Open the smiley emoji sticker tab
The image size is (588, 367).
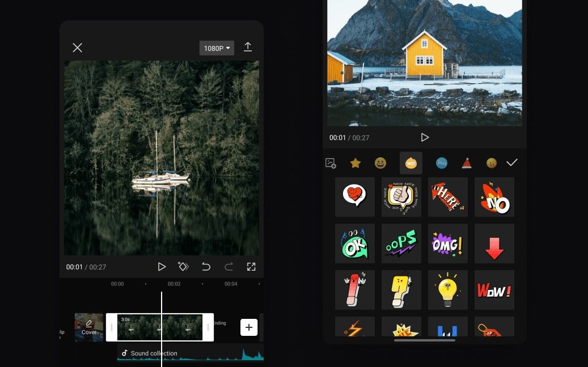pos(380,163)
